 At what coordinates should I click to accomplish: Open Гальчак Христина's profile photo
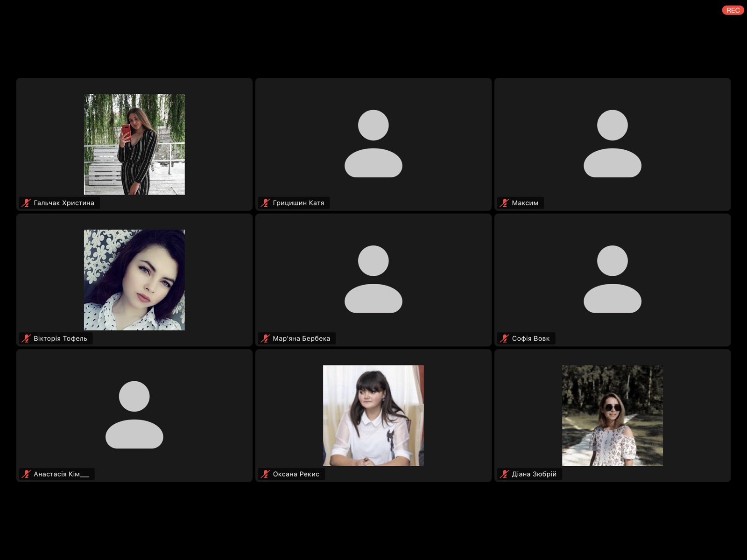[x=134, y=144]
